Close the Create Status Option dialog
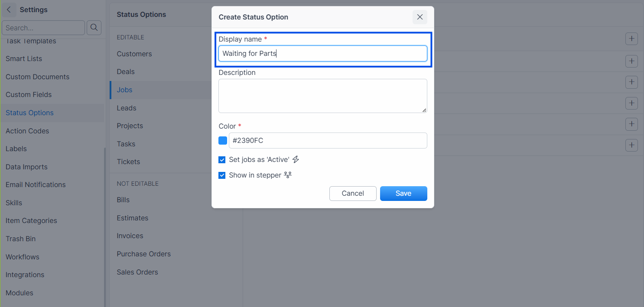 (420, 17)
